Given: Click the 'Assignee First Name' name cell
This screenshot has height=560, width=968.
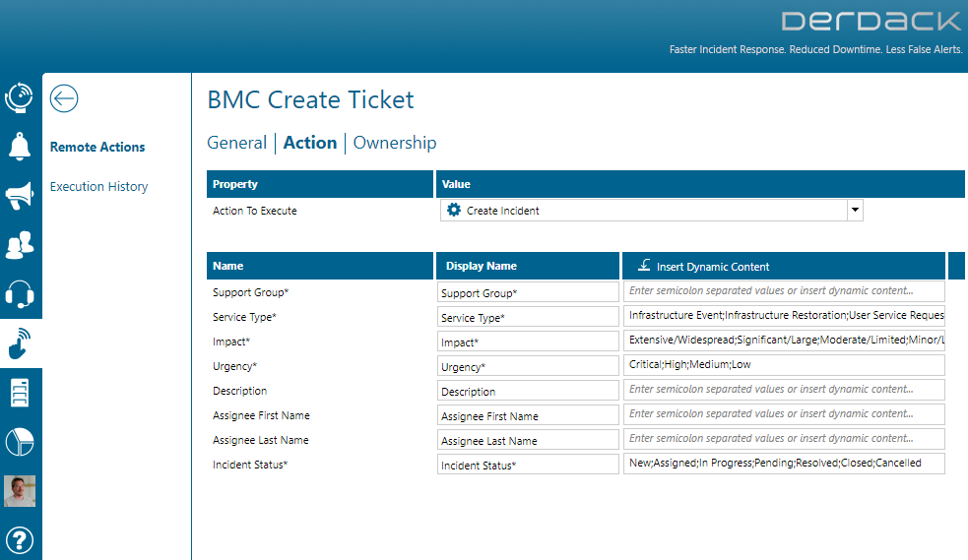Looking at the screenshot, I should pyautogui.click(x=261, y=415).
